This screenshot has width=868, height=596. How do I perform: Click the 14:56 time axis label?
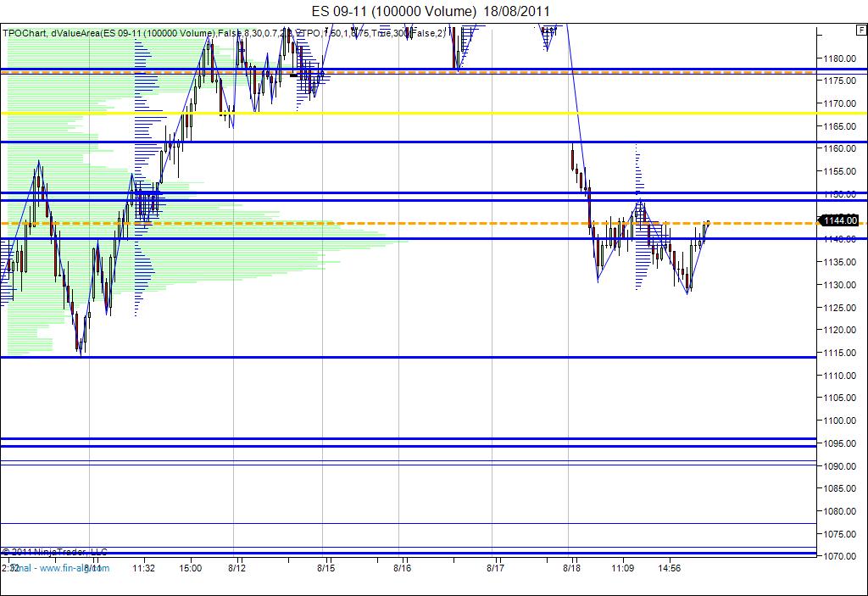click(x=670, y=568)
